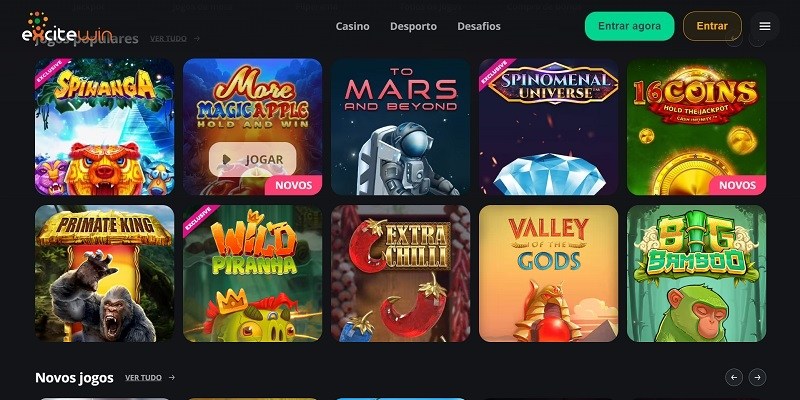Open the Spinomenal Universe game tile
Viewport: 800px width, 400px height.
[548, 127]
